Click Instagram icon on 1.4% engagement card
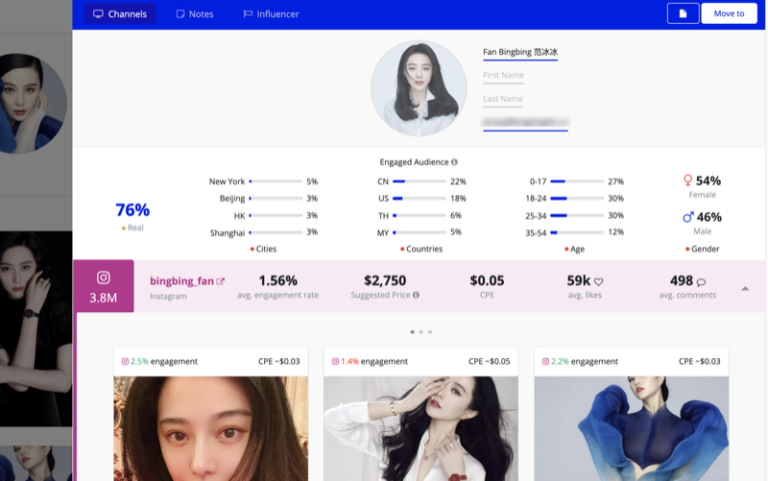768x481 pixels. (x=335, y=361)
